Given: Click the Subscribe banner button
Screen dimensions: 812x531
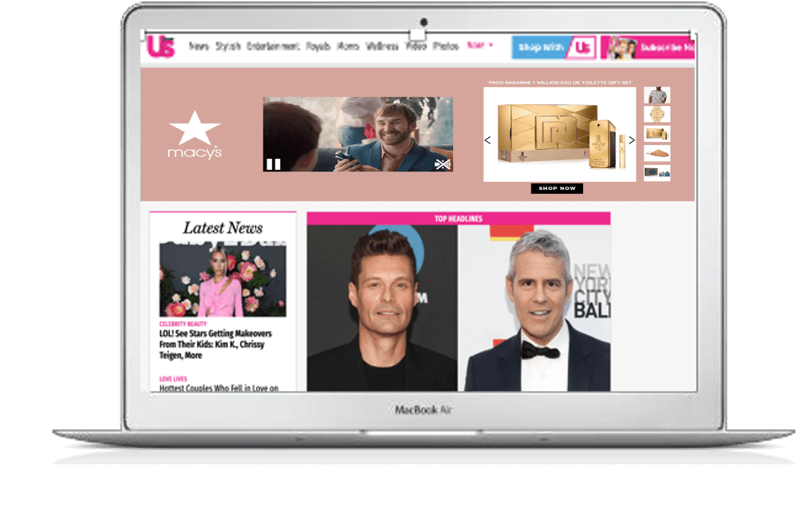Looking at the screenshot, I should [650, 48].
